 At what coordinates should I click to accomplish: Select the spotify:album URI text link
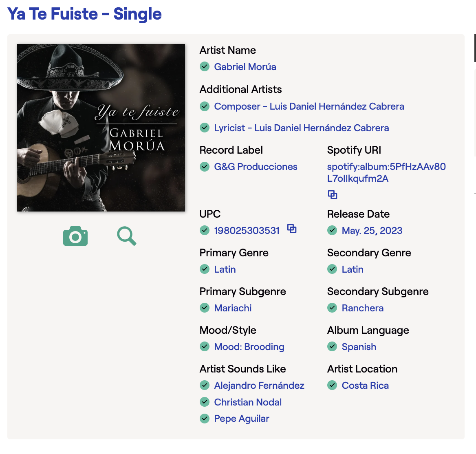coord(386,172)
